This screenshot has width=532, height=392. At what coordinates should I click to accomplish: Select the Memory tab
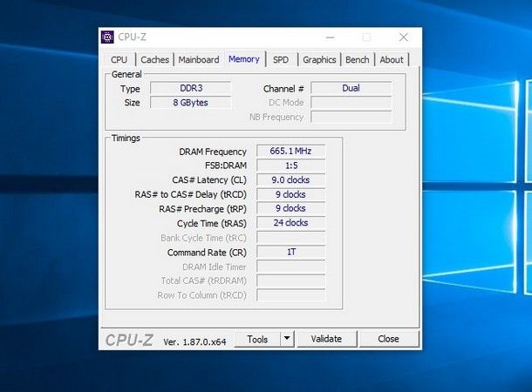(244, 59)
